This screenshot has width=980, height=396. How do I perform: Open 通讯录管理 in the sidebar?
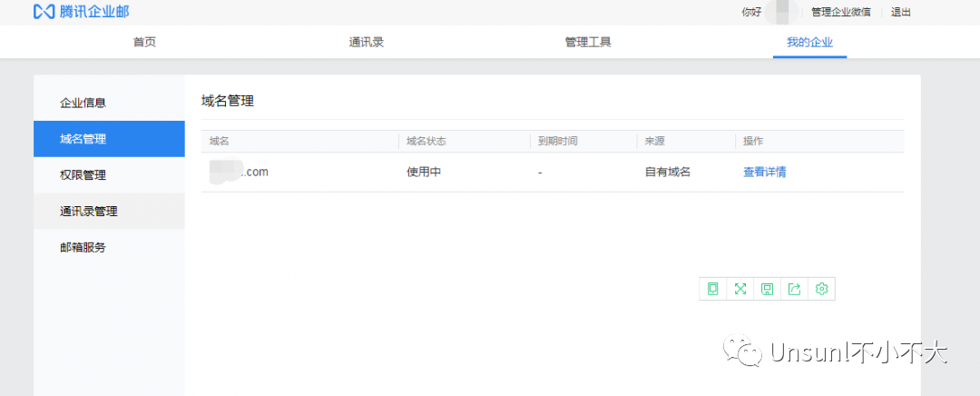click(x=110, y=212)
